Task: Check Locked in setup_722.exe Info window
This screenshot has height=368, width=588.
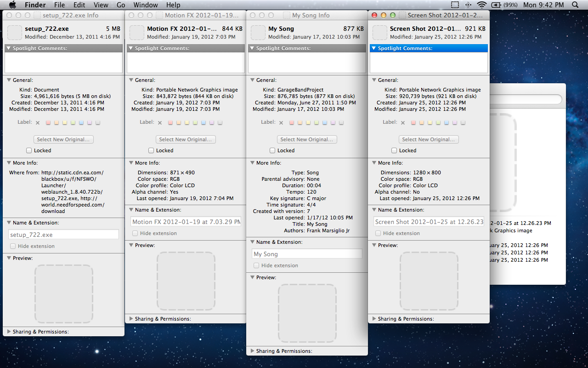Action: [29, 150]
